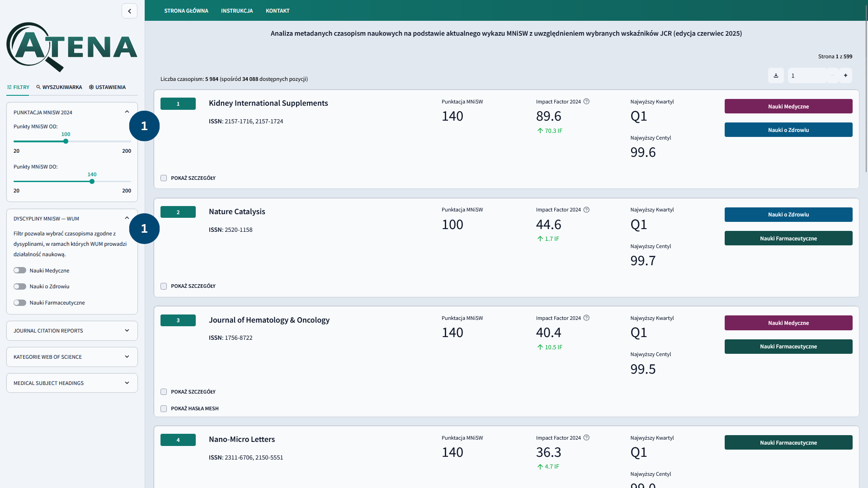Toggle the Nauki Medyczne discipline switch
Viewport: 868px width, 488px height.
click(x=20, y=270)
